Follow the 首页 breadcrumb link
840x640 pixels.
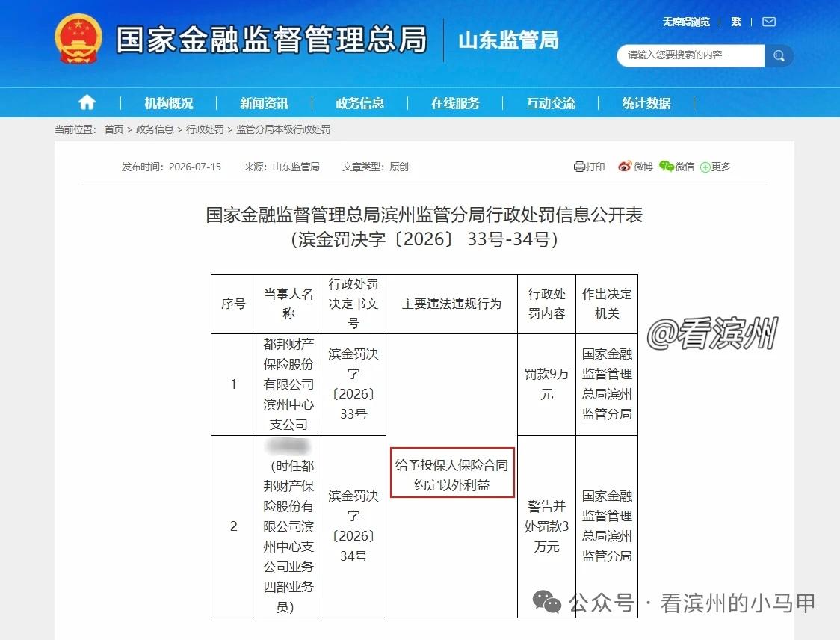114,129
